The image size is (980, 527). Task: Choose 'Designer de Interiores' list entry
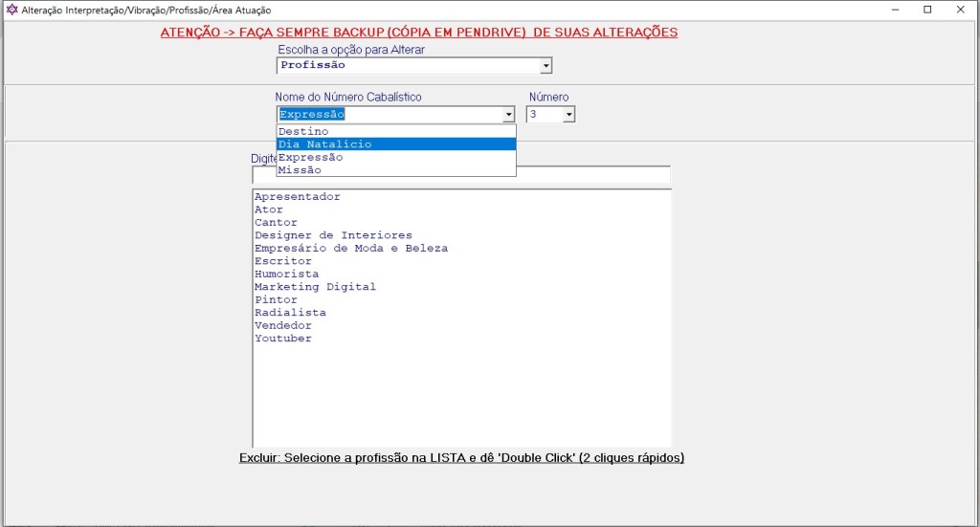click(x=333, y=235)
